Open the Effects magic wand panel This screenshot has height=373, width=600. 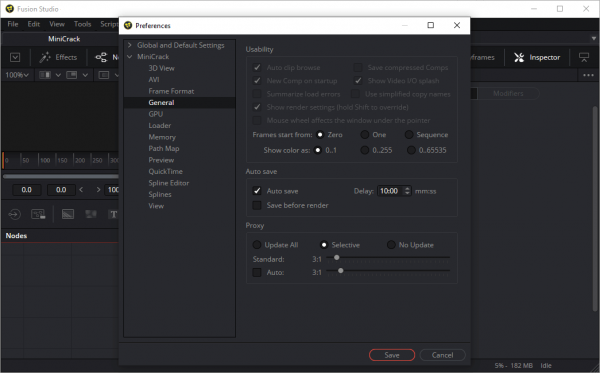[x=45, y=57]
